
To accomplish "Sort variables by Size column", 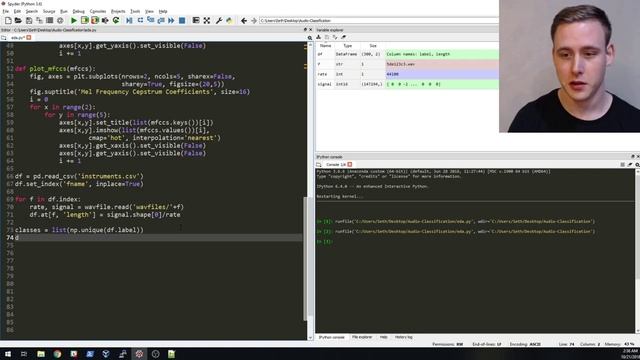I will tap(373, 46).
